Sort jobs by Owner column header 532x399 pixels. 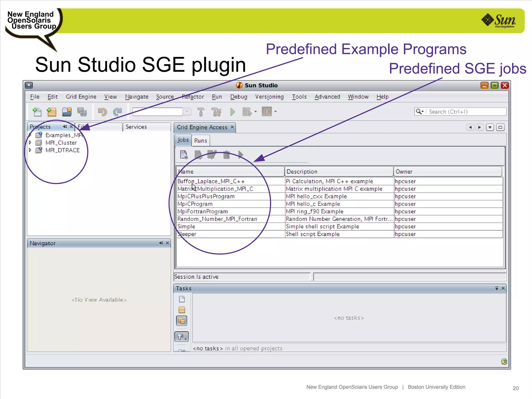448,171
